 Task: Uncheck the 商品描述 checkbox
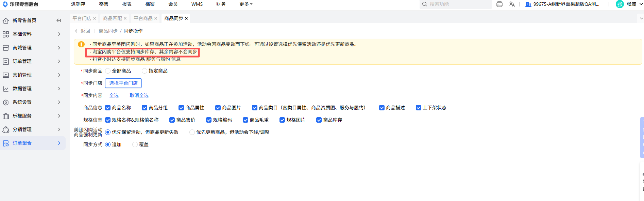[x=382, y=108]
